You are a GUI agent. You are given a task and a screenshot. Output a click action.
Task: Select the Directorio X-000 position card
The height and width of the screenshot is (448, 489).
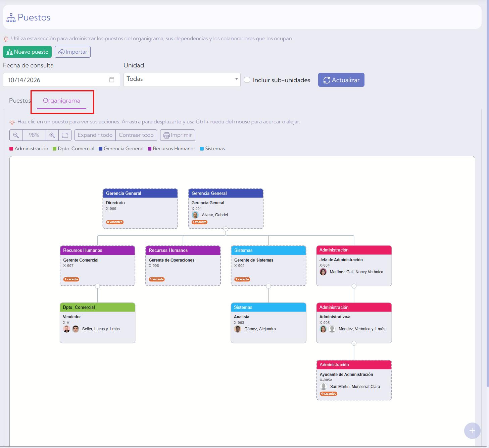point(140,209)
